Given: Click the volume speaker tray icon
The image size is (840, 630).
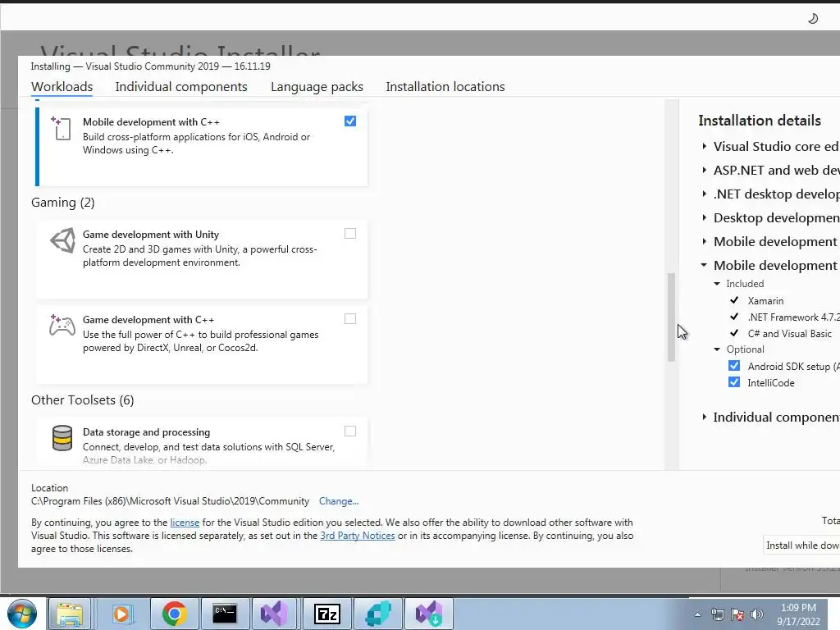Looking at the screenshot, I should 757,614.
